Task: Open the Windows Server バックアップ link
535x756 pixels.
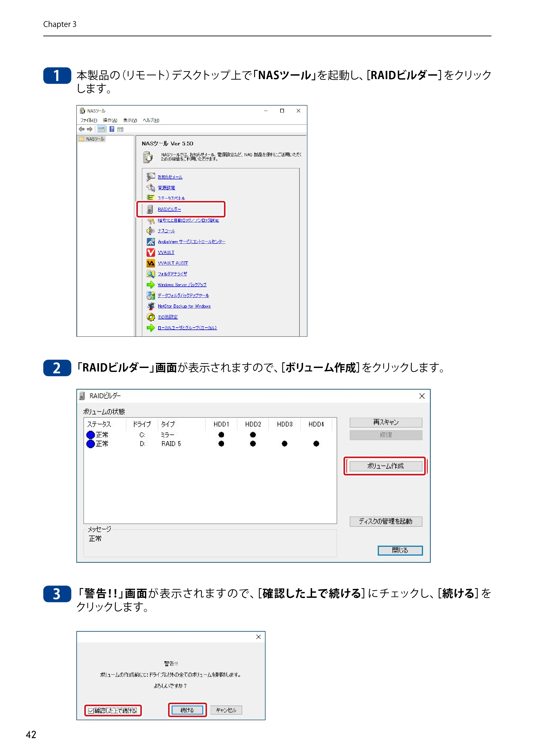Action: pos(182,285)
